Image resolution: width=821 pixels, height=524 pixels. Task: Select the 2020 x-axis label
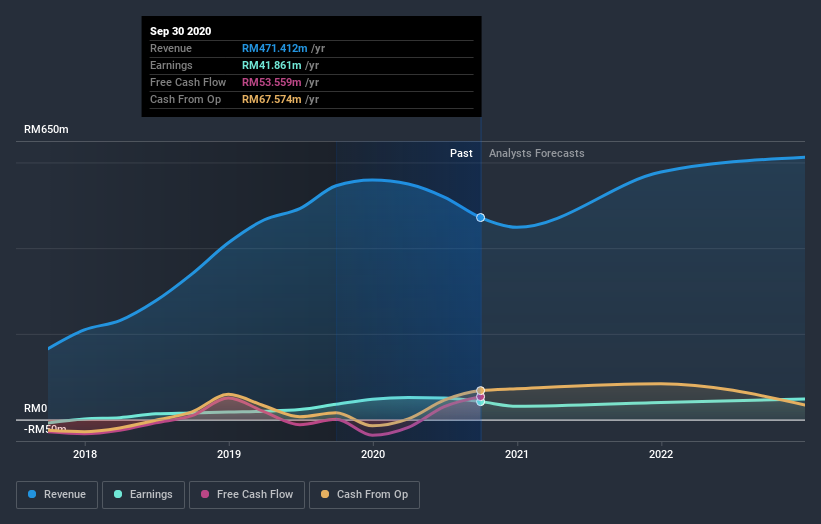(373, 454)
